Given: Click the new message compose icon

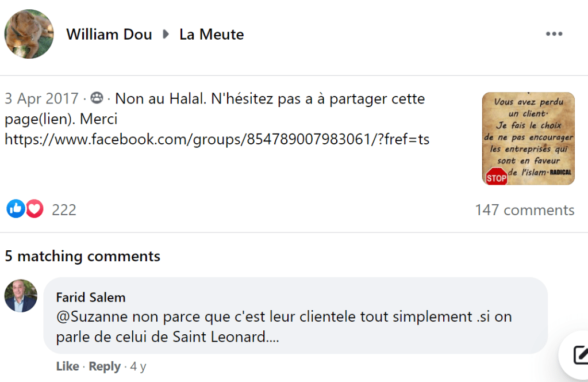Looking at the screenshot, I should [579, 356].
